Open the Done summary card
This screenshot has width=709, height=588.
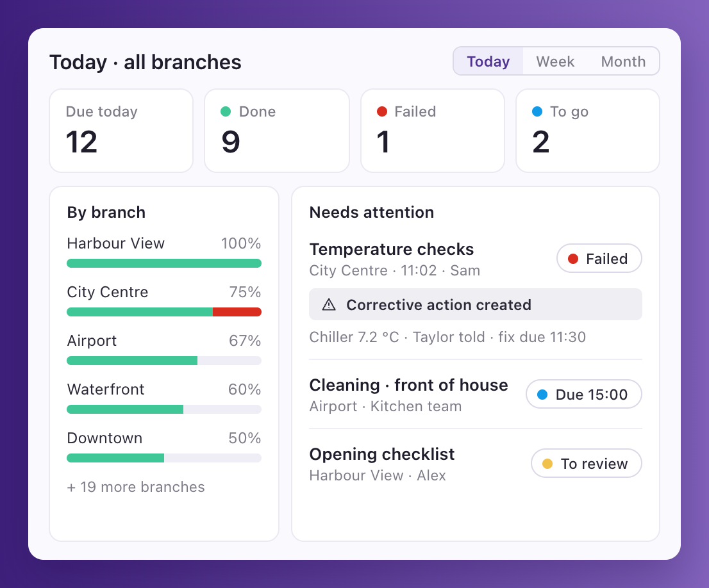click(x=277, y=131)
